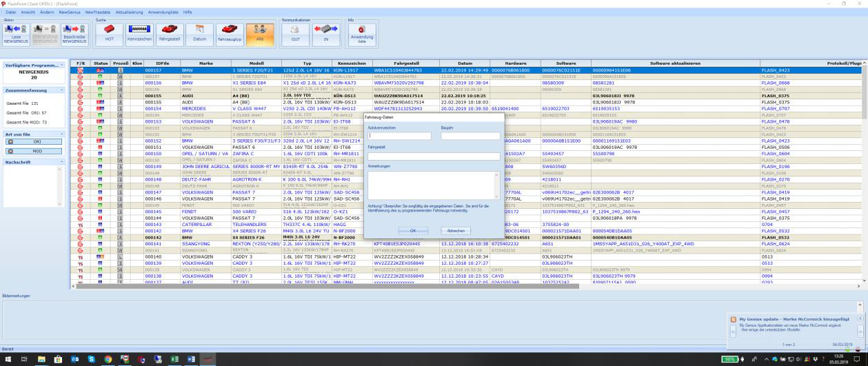Image resolution: width=868 pixels, height=366 pixels.
Task: Sort by the Software aktualisieren column header
Action: [675, 63]
